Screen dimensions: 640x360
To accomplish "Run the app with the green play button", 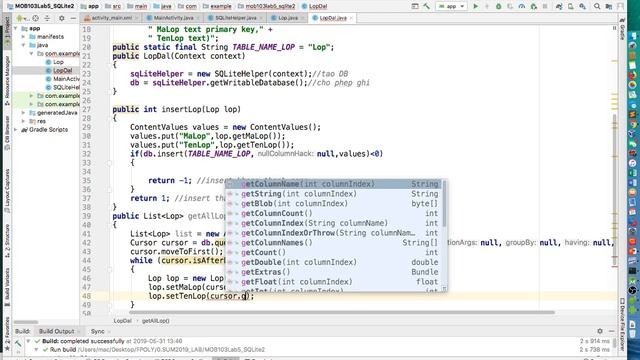I will [475, 6].
